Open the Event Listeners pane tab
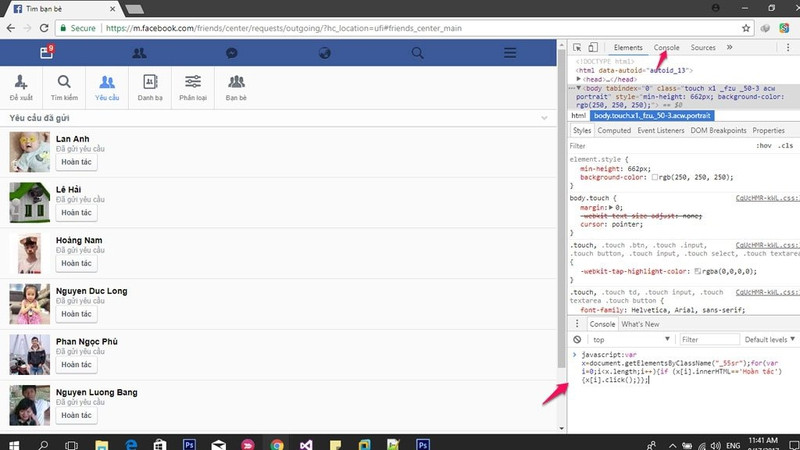 tap(661, 131)
